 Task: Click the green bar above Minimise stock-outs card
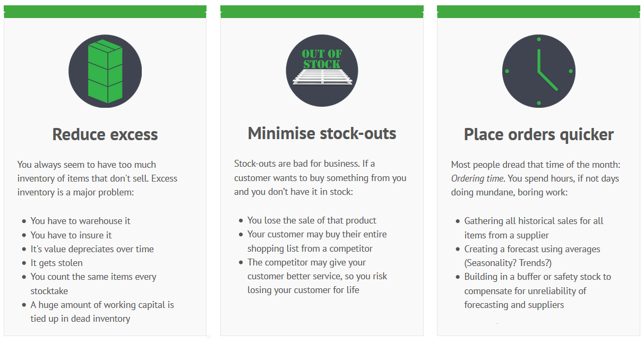[322, 12]
